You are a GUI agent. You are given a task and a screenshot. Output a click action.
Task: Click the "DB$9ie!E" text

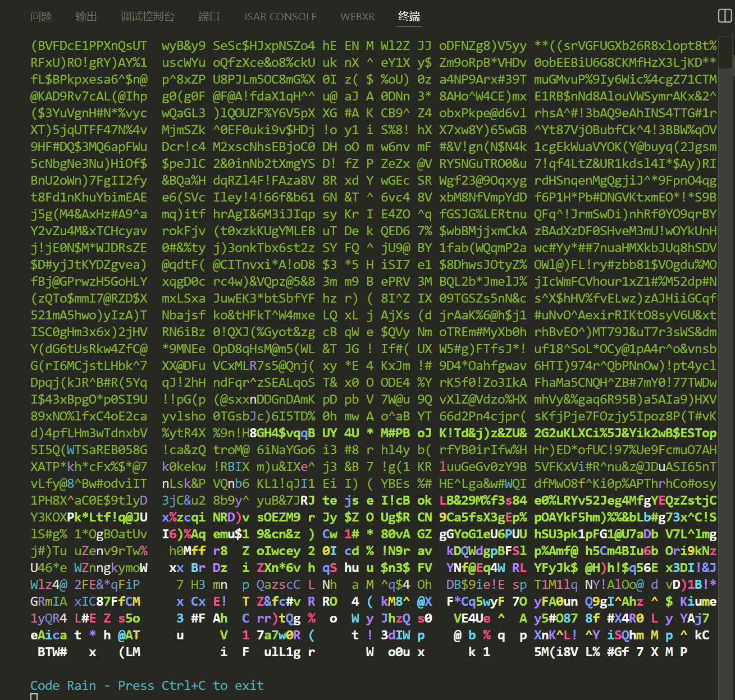476,584
